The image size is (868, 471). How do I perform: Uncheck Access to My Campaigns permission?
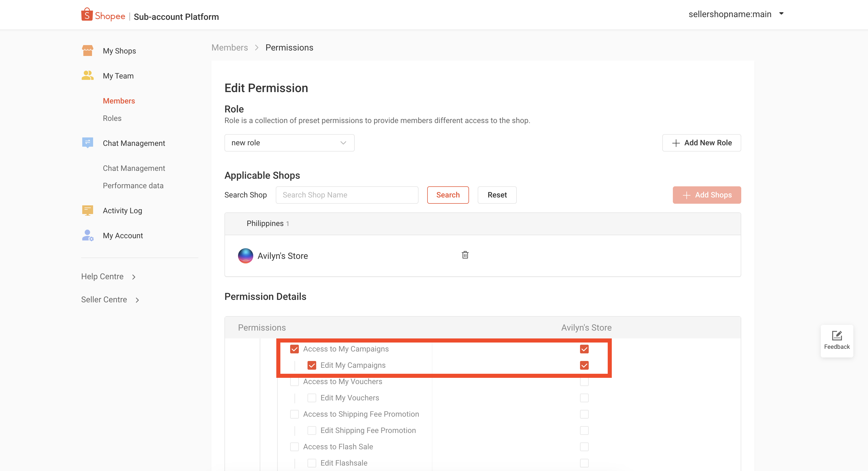pyautogui.click(x=294, y=349)
